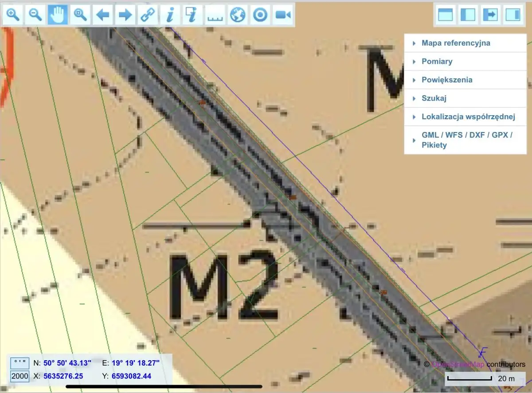The height and width of the screenshot is (393, 532).
Task: Select the info identify tool
Action: [170, 15]
